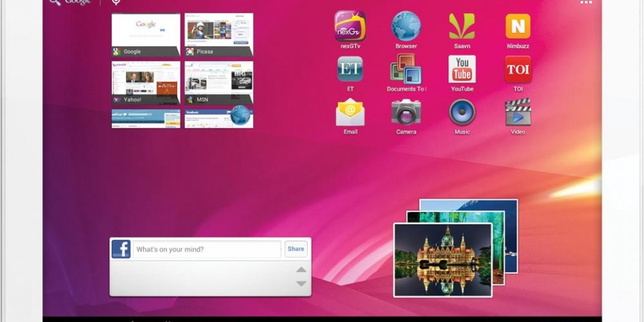The image size is (644, 322).
Task: Open the photo gallery castle picture
Action: point(443,260)
